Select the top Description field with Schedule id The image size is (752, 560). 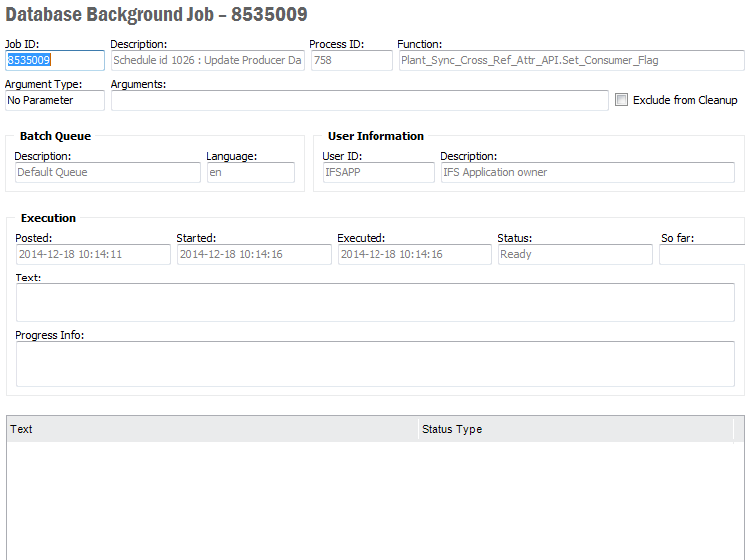[207, 61]
